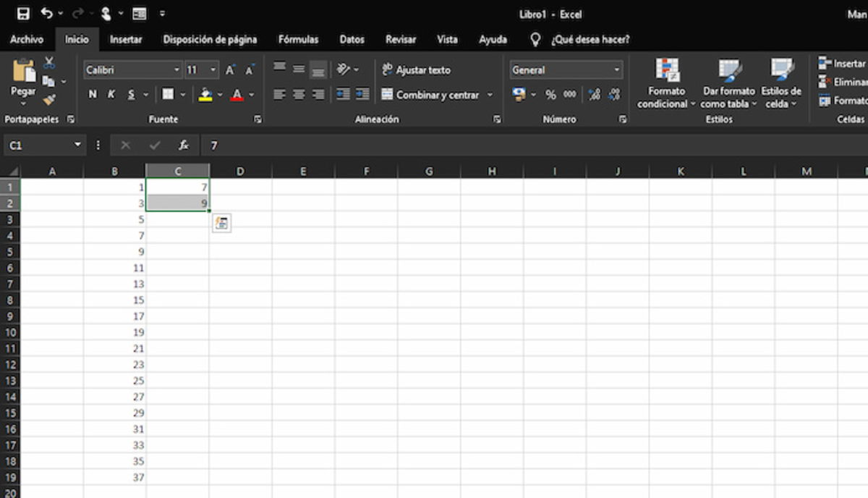Select the Negrita (bold) icon

click(93, 94)
